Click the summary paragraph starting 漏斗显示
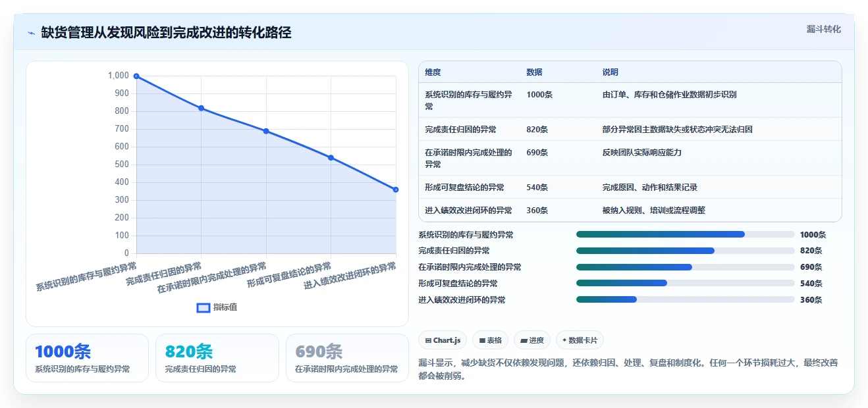Viewport: 868px width, 408px height. click(x=628, y=370)
